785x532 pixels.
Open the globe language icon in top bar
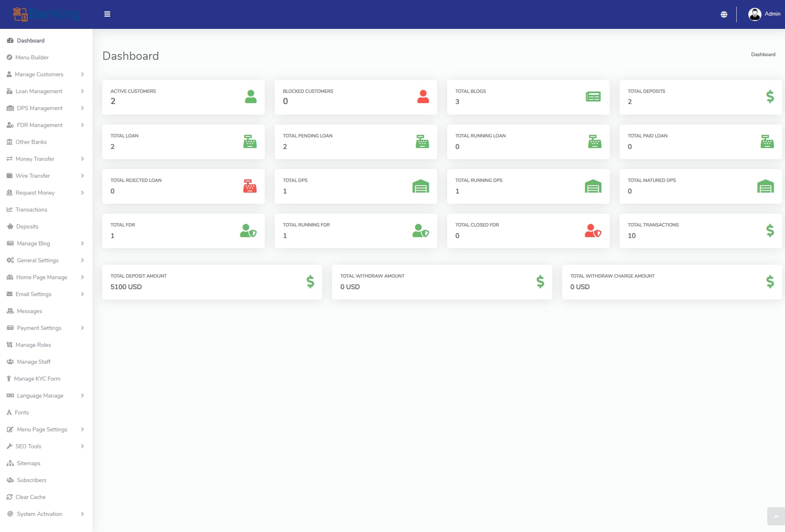(x=724, y=14)
